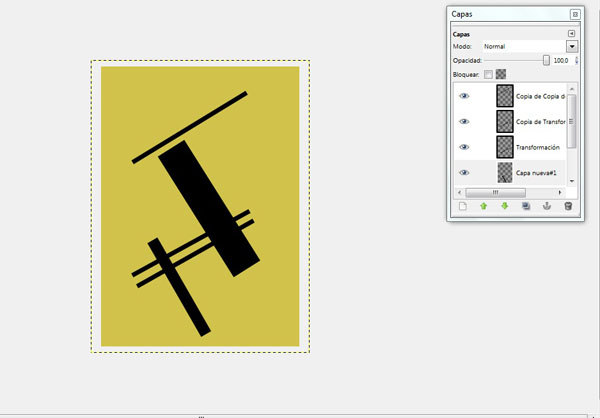Click the opacity spinner arrows
Image resolution: width=600 pixels, height=418 pixels.
(576, 60)
